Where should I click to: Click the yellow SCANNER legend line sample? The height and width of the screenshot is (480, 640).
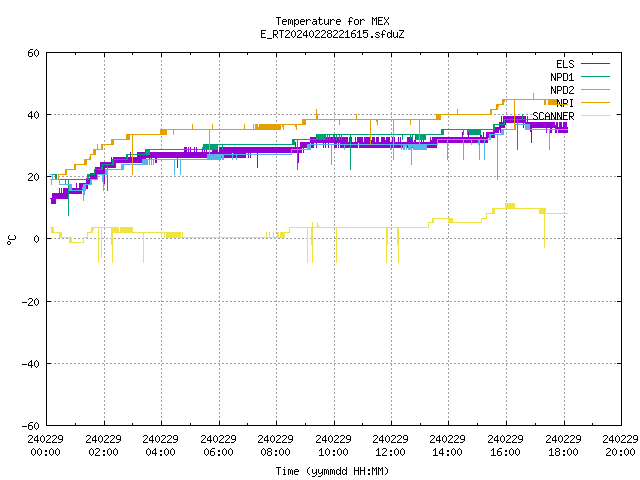(595, 116)
